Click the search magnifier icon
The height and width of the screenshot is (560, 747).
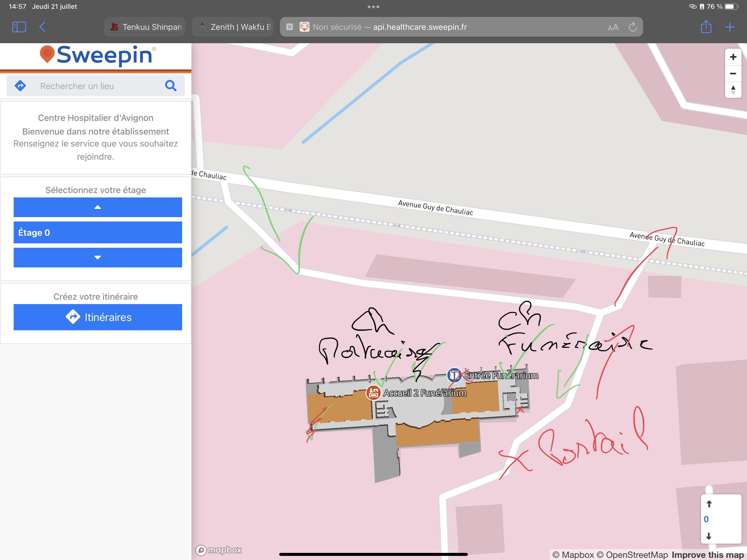pyautogui.click(x=171, y=86)
